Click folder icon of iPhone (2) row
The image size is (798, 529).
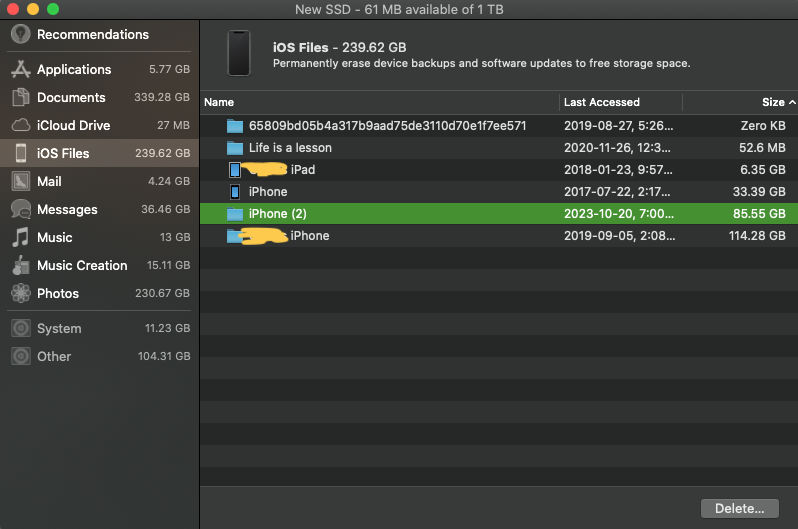[x=235, y=214]
